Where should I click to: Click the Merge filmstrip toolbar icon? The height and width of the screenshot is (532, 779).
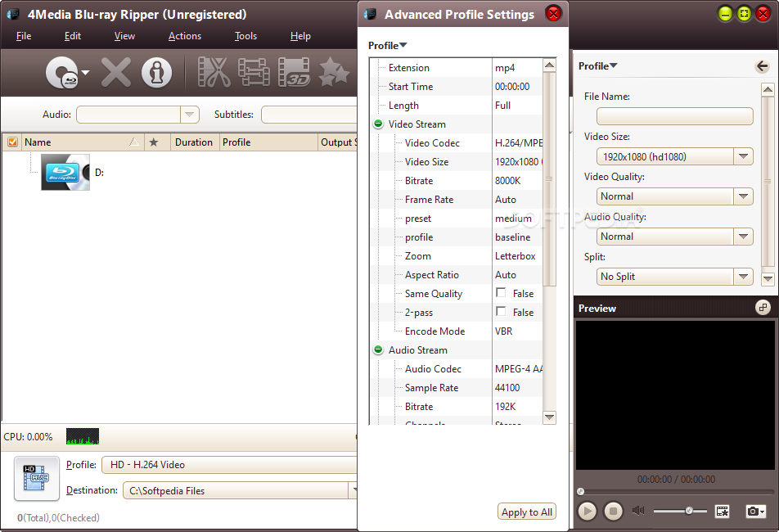[254, 72]
